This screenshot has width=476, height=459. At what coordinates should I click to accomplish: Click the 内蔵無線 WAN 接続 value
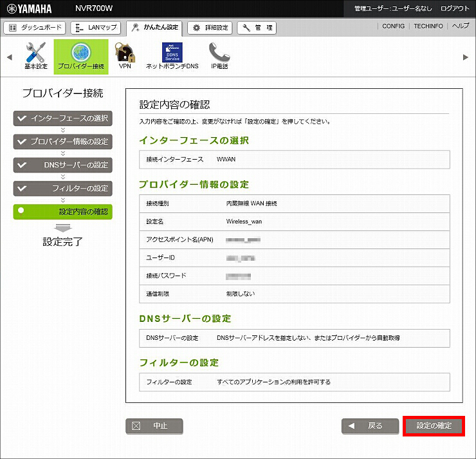point(252,203)
